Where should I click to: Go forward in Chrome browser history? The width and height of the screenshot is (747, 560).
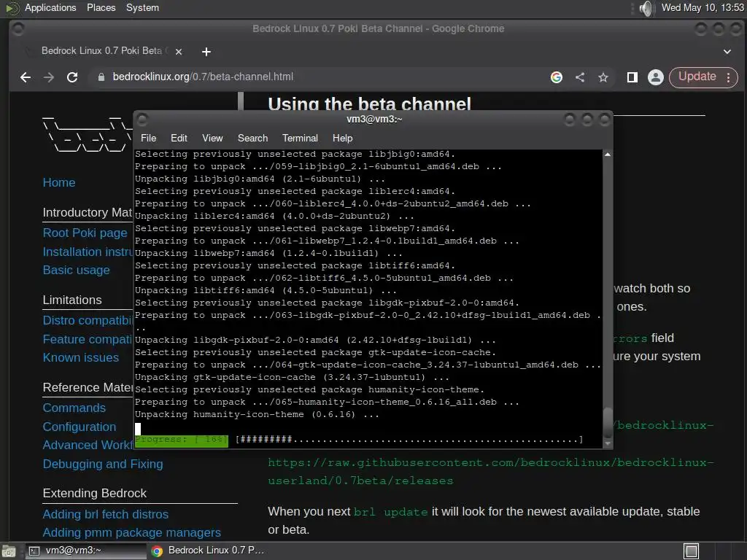point(49,77)
